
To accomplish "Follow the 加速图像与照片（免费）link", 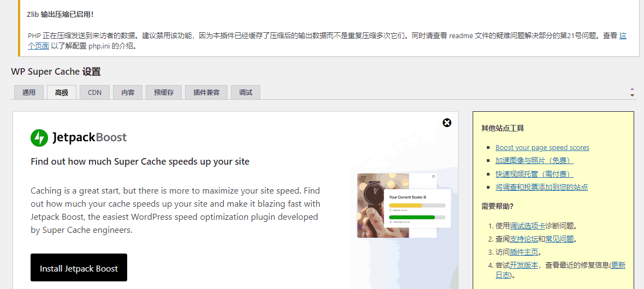I will pos(534,161).
